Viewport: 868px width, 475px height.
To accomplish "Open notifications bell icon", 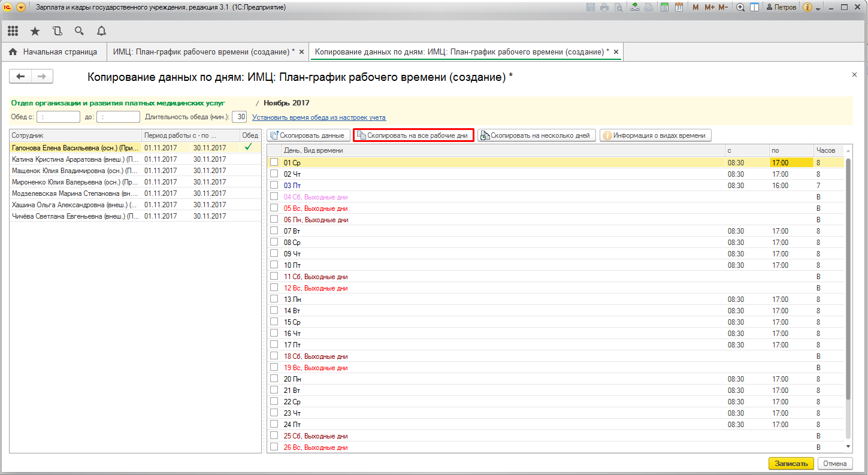I will (x=101, y=31).
